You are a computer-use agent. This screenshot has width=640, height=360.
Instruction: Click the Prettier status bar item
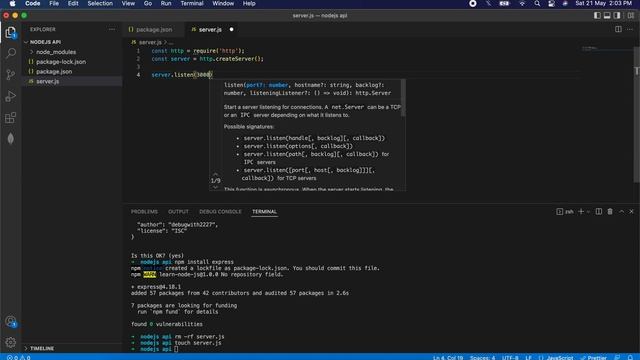coord(593,357)
